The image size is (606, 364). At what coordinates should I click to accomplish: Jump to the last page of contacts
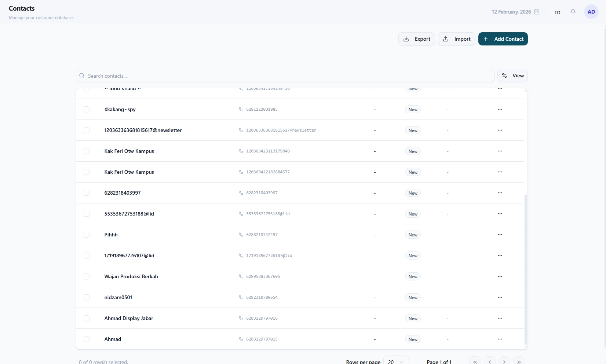click(x=519, y=361)
